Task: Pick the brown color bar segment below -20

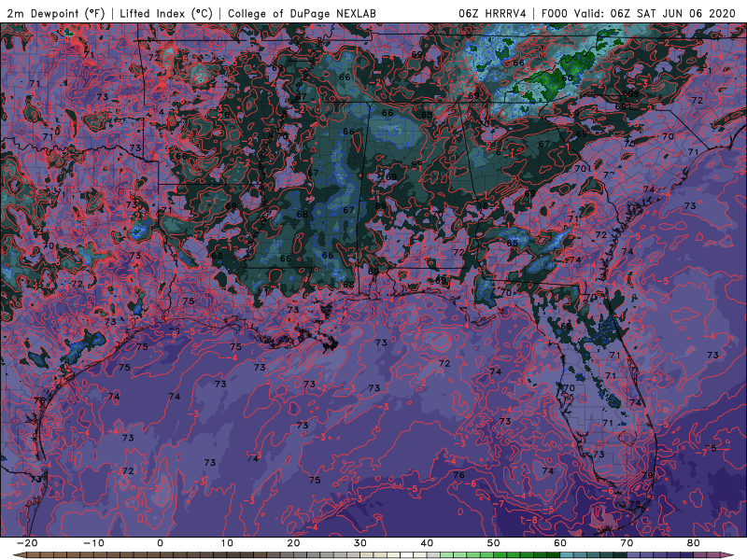Action: (34, 555)
